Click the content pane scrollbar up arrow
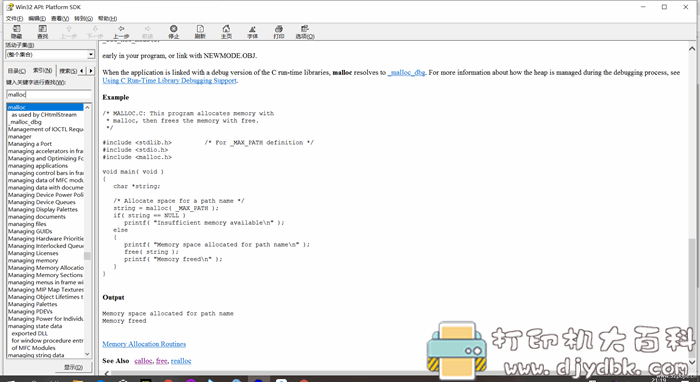 [692, 48]
